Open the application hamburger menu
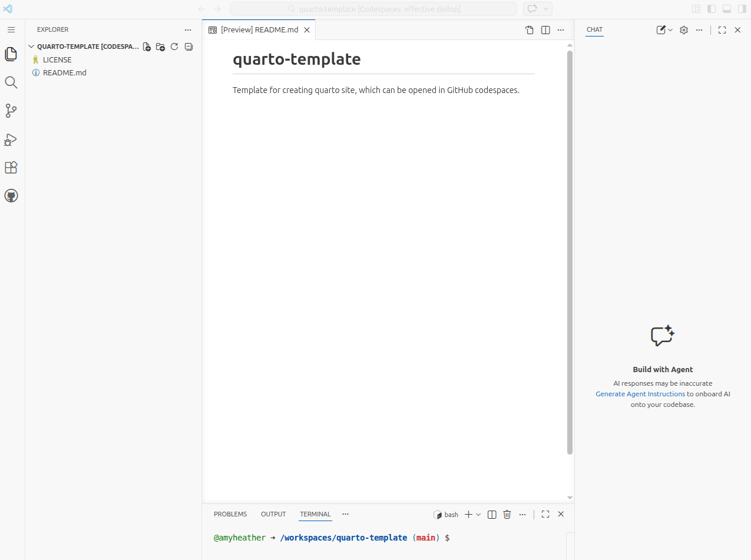The height and width of the screenshot is (560, 751). [11, 29]
